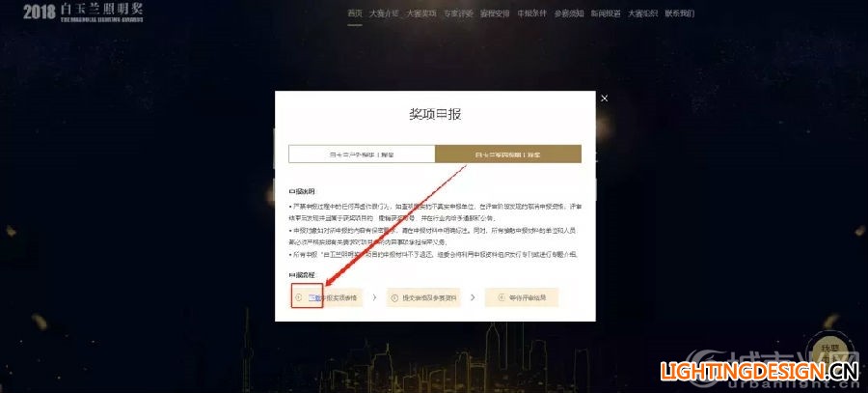The height and width of the screenshot is (393, 868).
Task: Click the circled icon in 提交表格及参赛资料 step
Action: pyautogui.click(x=394, y=297)
